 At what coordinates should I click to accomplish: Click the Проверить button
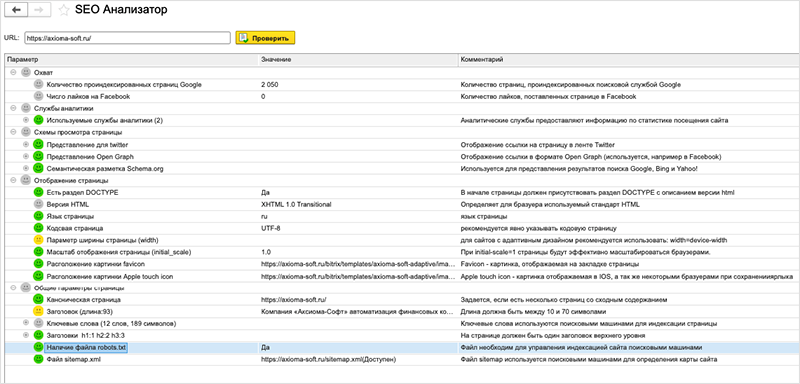(265, 38)
